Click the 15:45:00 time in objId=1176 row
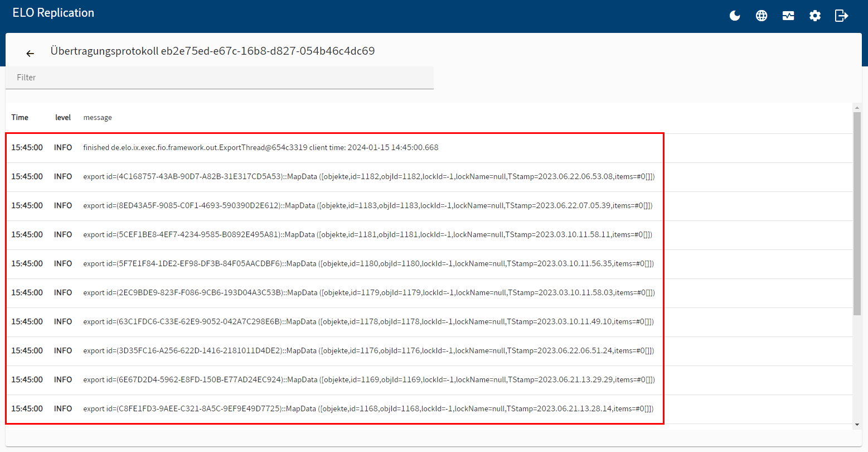 [x=27, y=350]
